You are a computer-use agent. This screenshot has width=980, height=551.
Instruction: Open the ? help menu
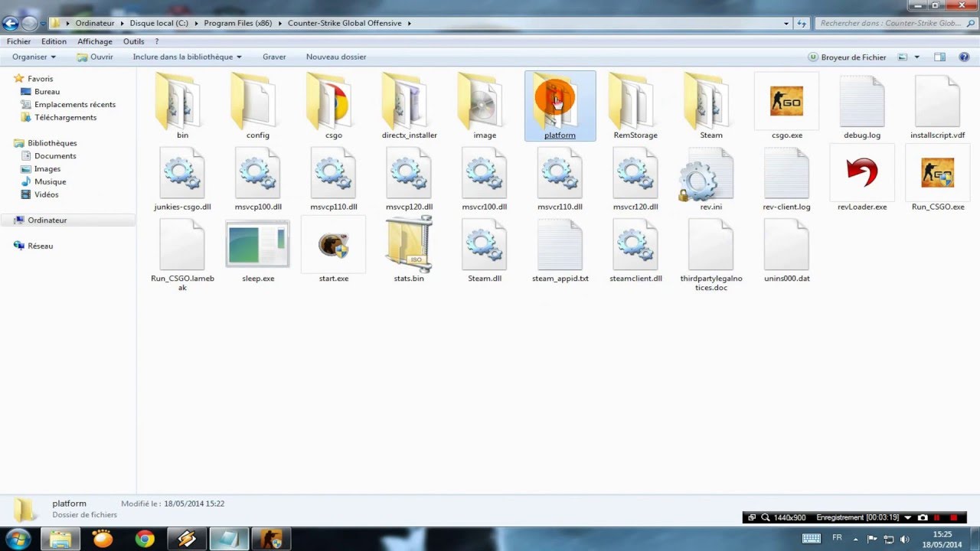click(x=157, y=41)
